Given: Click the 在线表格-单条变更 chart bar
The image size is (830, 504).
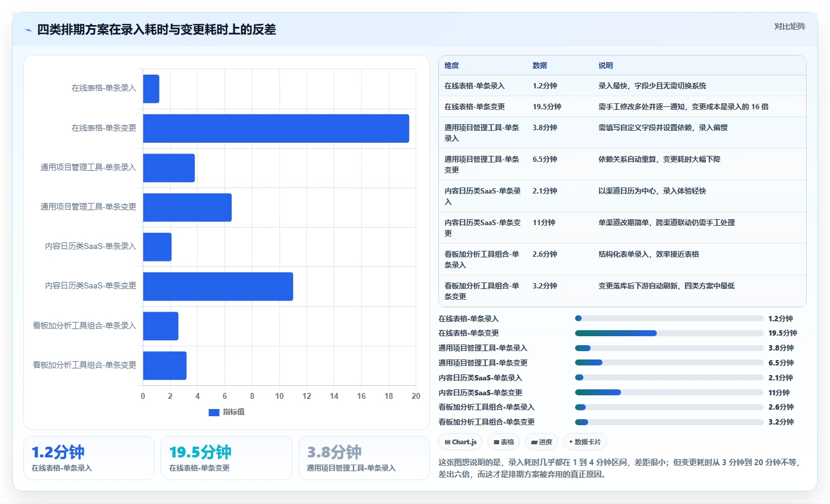Looking at the screenshot, I should [276, 128].
